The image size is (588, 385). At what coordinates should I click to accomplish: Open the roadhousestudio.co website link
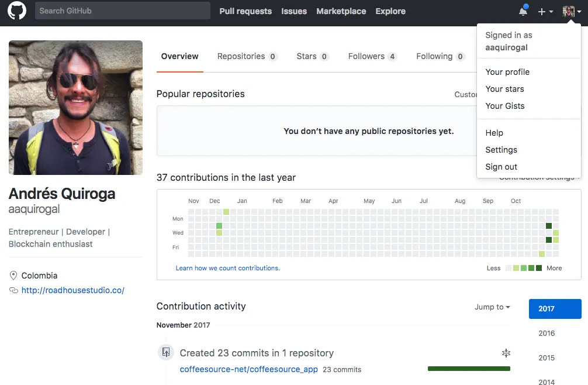tap(73, 290)
